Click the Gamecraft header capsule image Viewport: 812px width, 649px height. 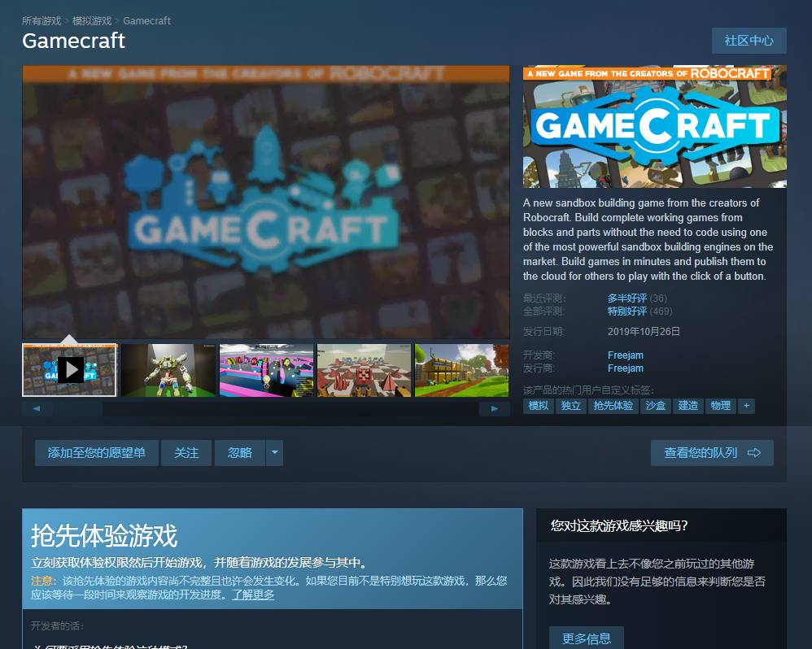(x=655, y=126)
